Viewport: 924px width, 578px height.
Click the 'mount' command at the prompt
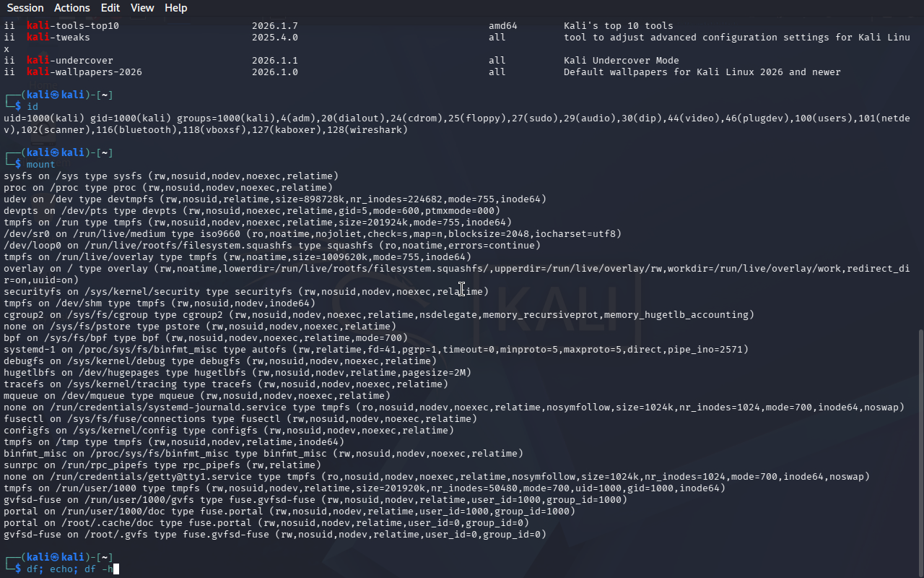[x=40, y=165]
